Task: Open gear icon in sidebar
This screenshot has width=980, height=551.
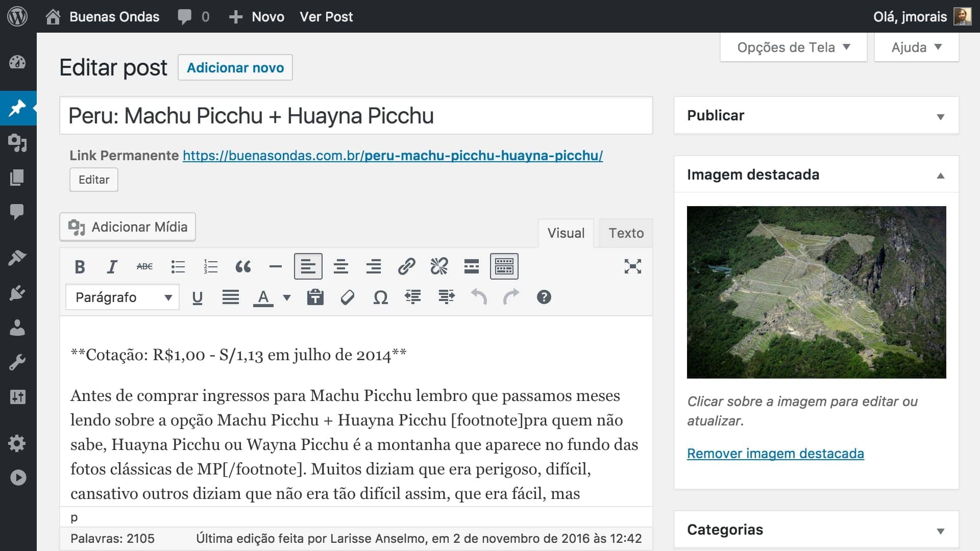Action: 17,443
